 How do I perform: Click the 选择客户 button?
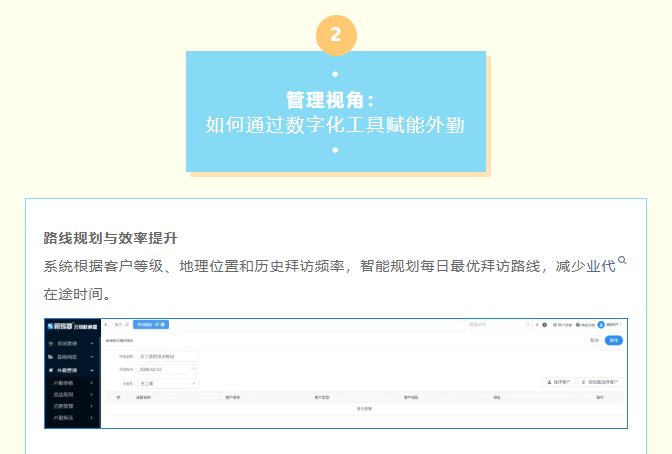point(560,382)
